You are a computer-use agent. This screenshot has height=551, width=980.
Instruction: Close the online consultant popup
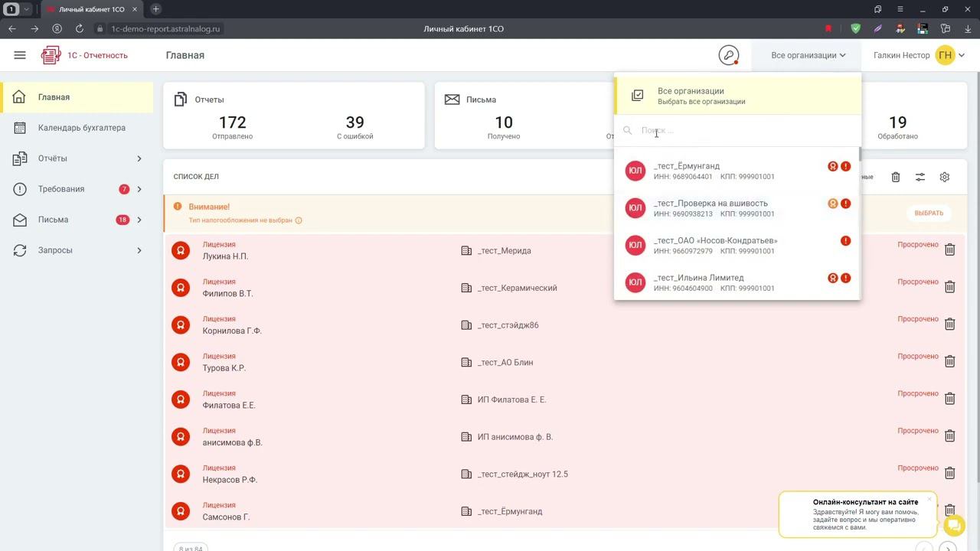(929, 499)
